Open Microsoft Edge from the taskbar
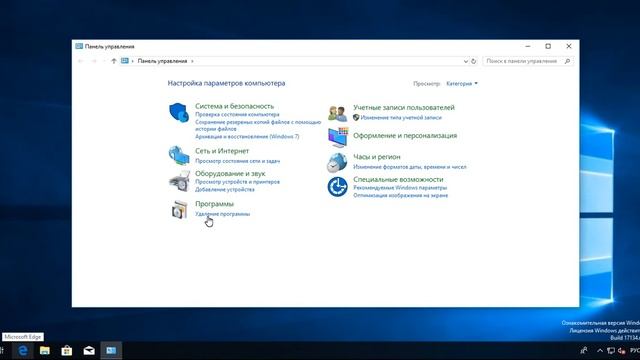This screenshot has height=360, width=640. click(x=23, y=350)
